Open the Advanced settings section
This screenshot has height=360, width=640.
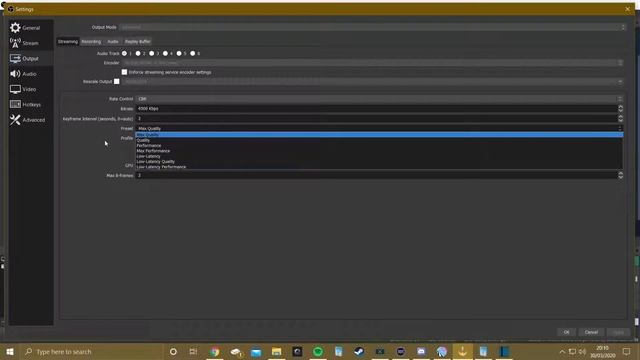click(x=31, y=120)
